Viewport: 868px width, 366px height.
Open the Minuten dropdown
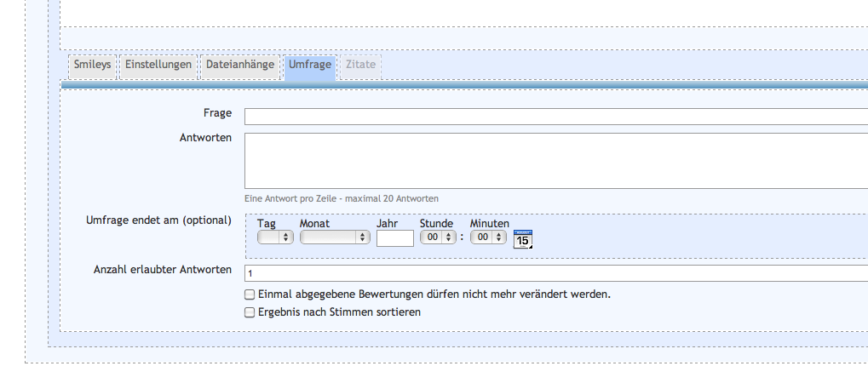pos(488,237)
